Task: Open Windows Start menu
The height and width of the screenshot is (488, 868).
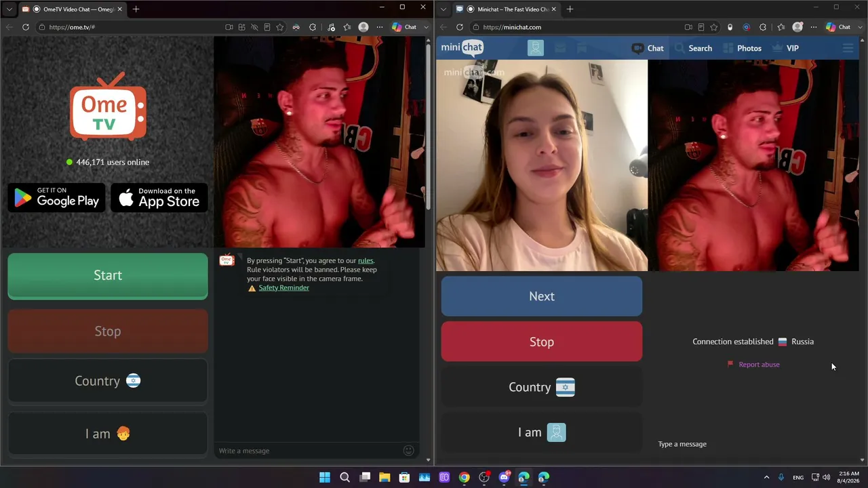Action: 325,477
